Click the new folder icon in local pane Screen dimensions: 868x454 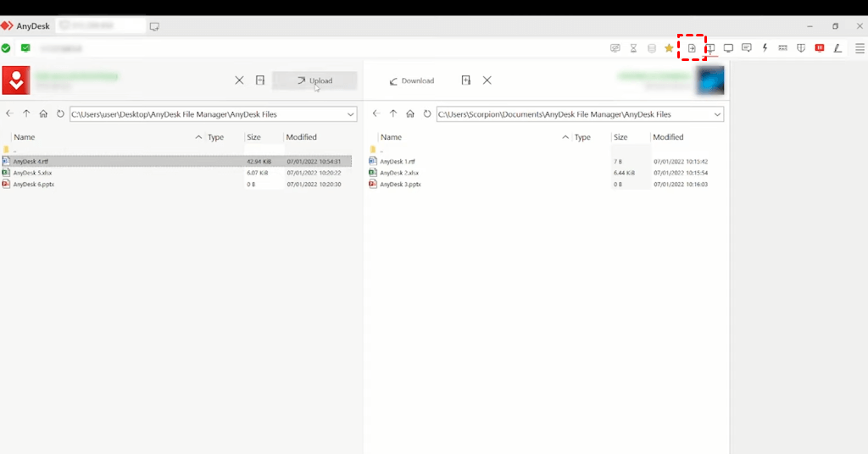[260, 80]
